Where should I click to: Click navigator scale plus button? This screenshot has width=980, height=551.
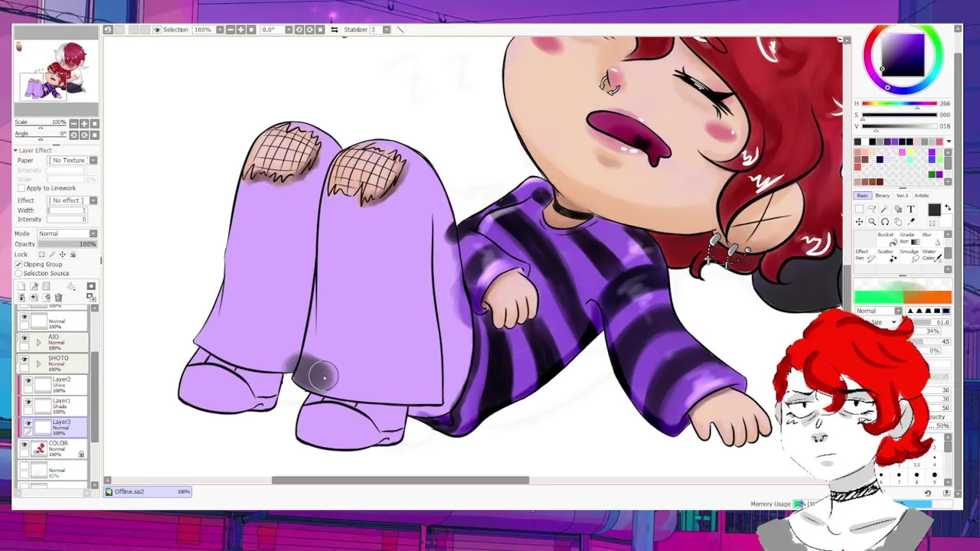pos(84,123)
